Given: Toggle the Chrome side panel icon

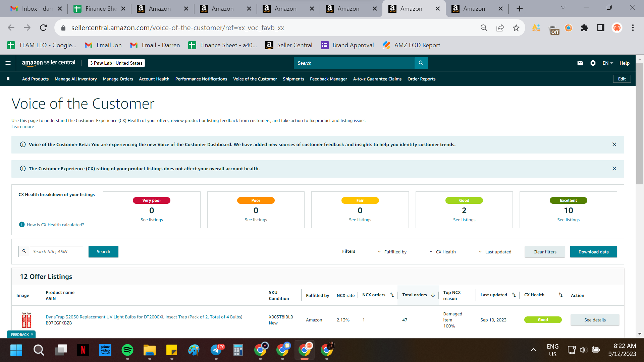Looking at the screenshot, I should [601, 28].
